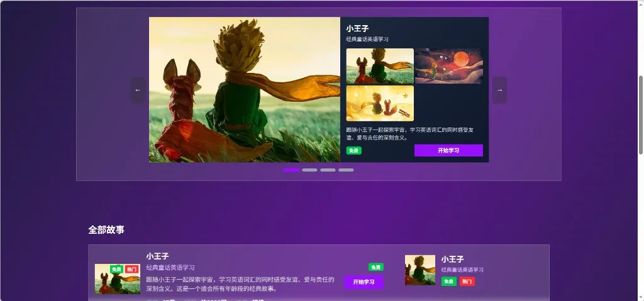Click red 热门 tag in right-side card
The height and width of the screenshot is (301, 644).
tap(467, 282)
